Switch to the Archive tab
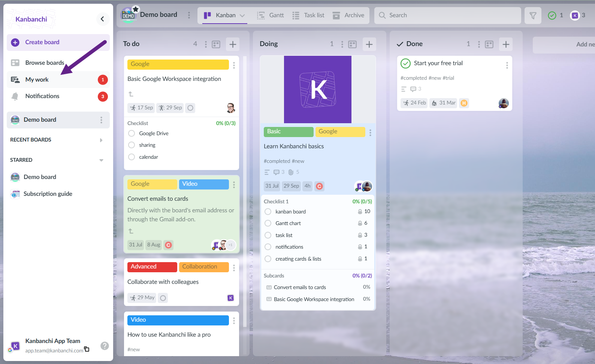Image resolution: width=595 pixels, height=364 pixels. [348, 15]
